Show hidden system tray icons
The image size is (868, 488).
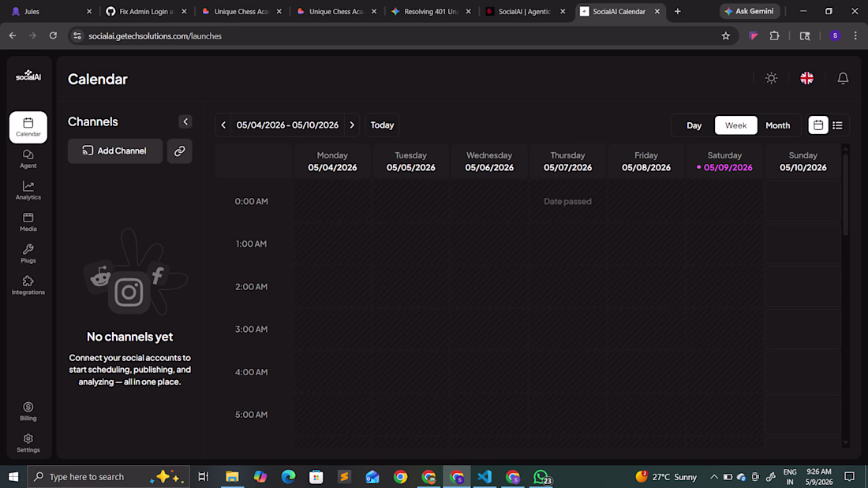pos(713,476)
